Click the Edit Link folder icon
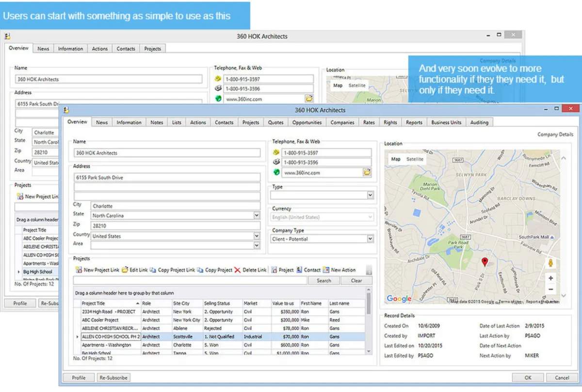This screenshot has width=582, height=392. [125, 270]
